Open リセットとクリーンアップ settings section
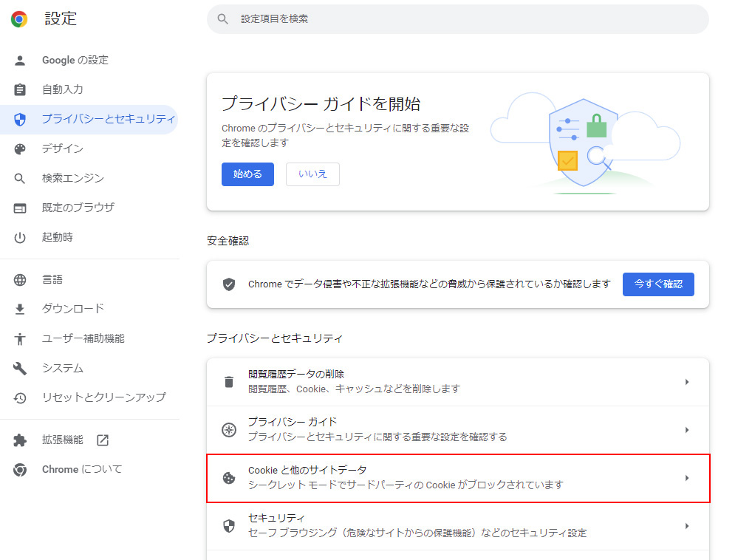This screenshot has width=752, height=560. (89, 398)
